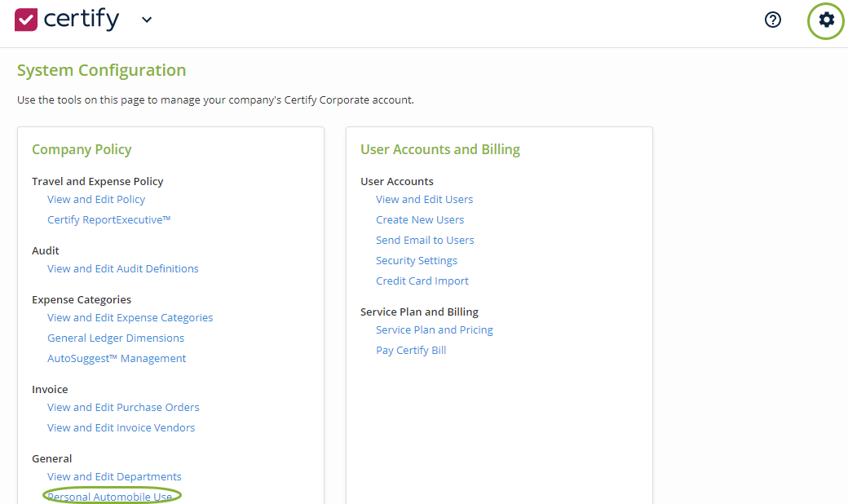Click the Invoice subheading
This screenshot has width=848, height=504.
pyautogui.click(x=50, y=389)
